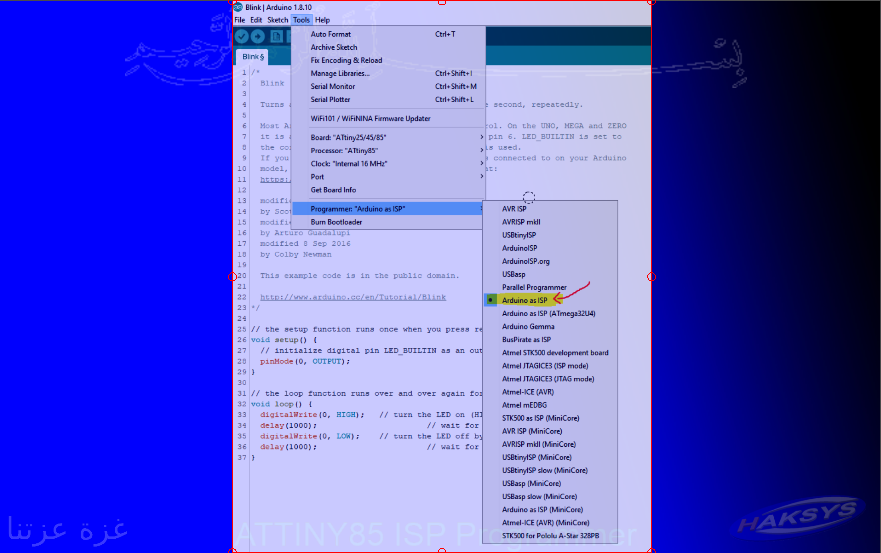This screenshot has height=553, width=881.
Task: Choose Fix Encoding & Reload
Action: [x=388, y=60]
